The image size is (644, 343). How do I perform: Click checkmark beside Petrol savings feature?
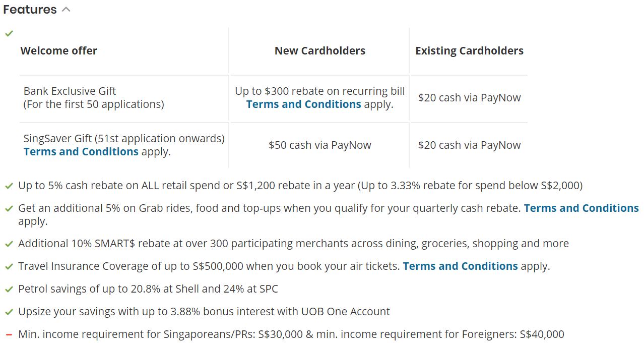click(x=9, y=290)
